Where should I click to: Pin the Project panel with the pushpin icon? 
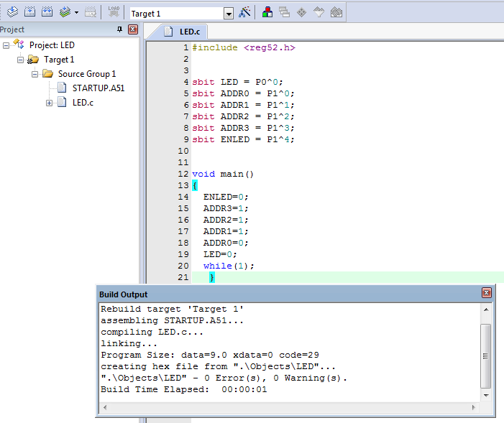coord(119,29)
